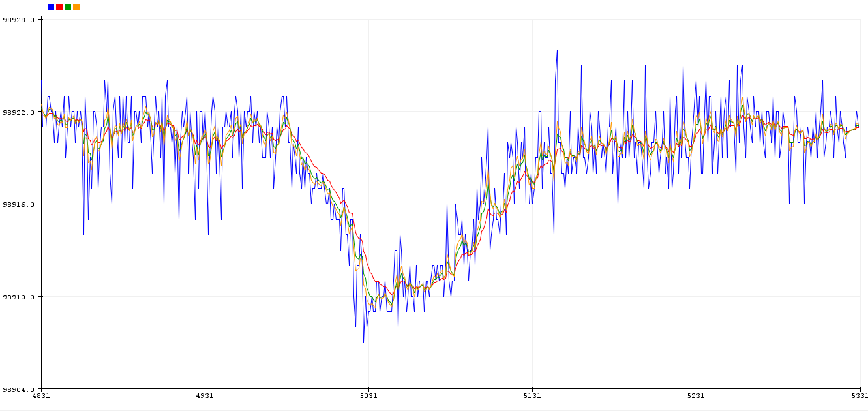The height and width of the screenshot is (411, 868).
Task: Select the orange series legend square
Action: [x=76, y=7]
